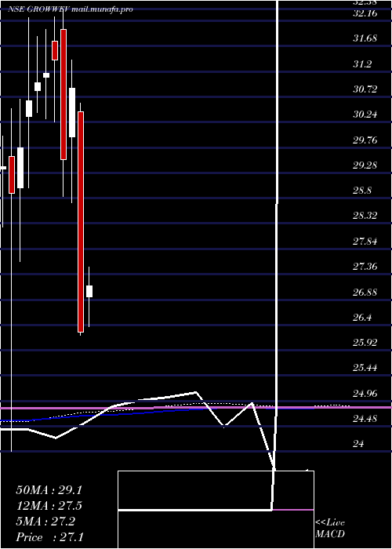Image resolution: width=392 pixels, height=549 pixels.
Task: Click the last small white candle near 26.88
Action: pos(89,291)
